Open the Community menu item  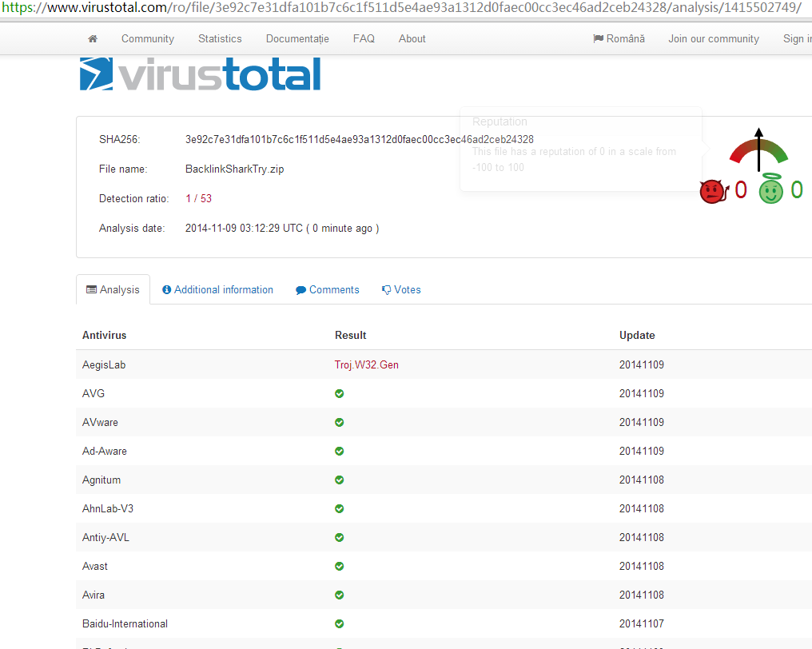[x=148, y=39]
